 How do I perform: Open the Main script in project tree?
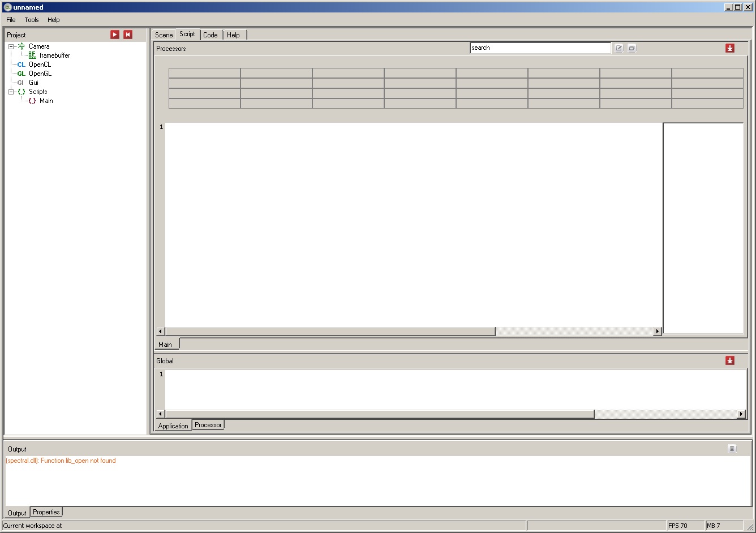[46, 101]
